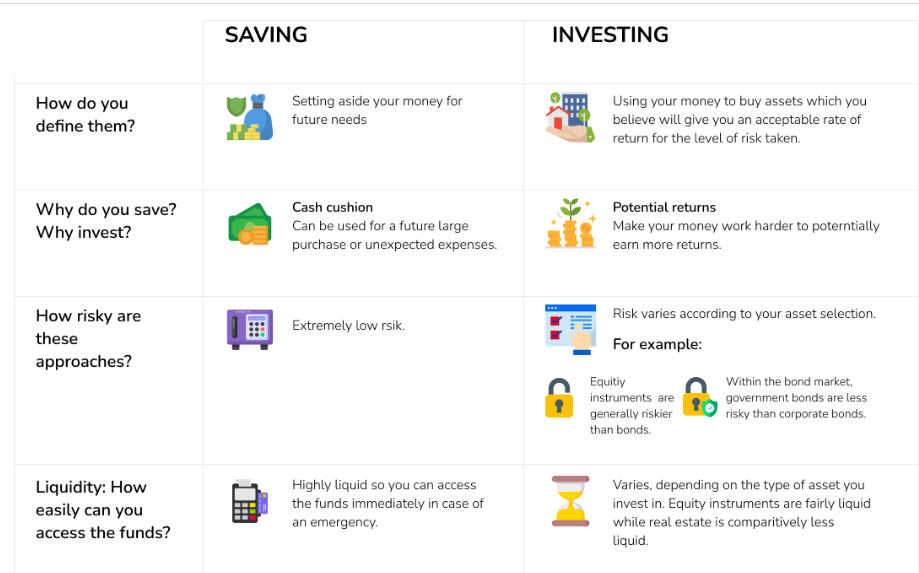
Task: Click the hand holding buildings icon
Action: [x=570, y=117]
